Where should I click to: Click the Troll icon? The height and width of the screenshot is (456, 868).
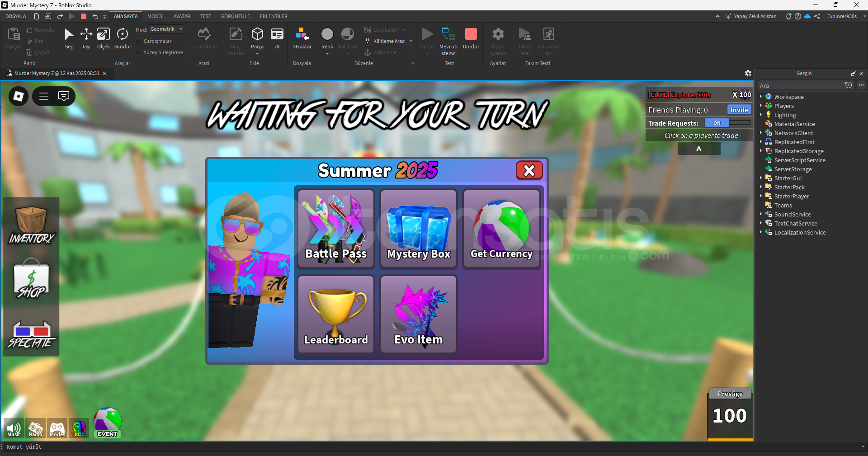click(79, 428)
